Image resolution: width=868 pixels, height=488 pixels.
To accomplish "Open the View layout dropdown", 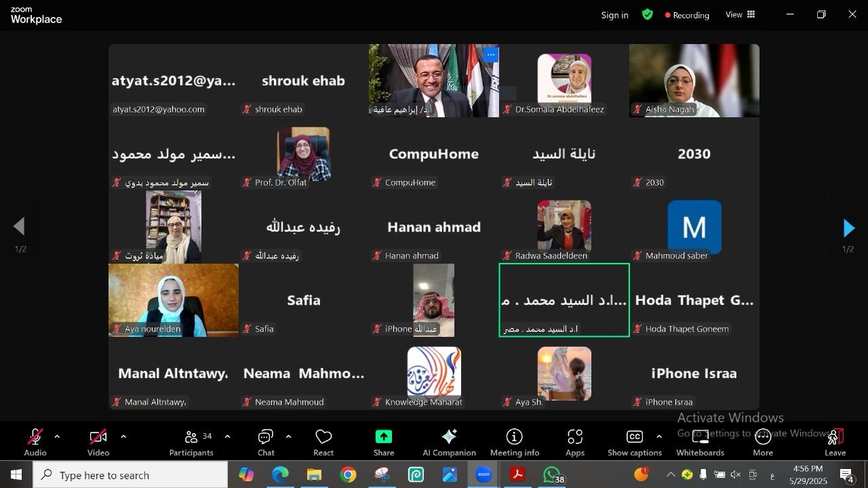I will 741,14.
